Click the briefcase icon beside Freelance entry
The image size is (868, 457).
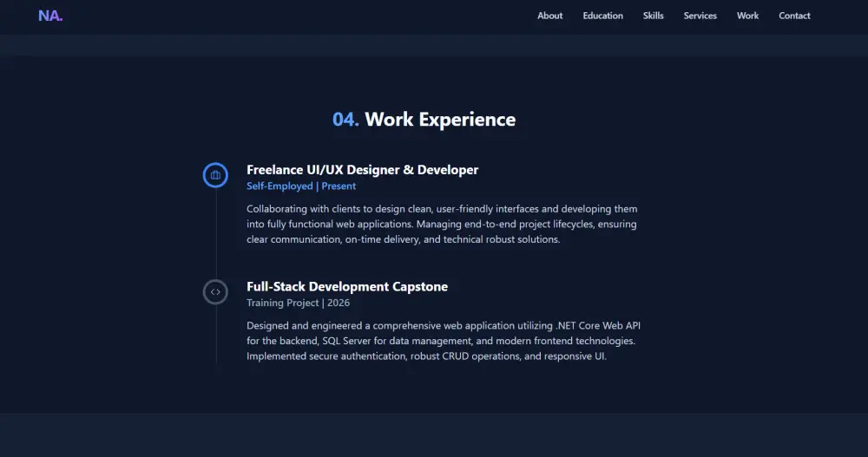(215, 175)
